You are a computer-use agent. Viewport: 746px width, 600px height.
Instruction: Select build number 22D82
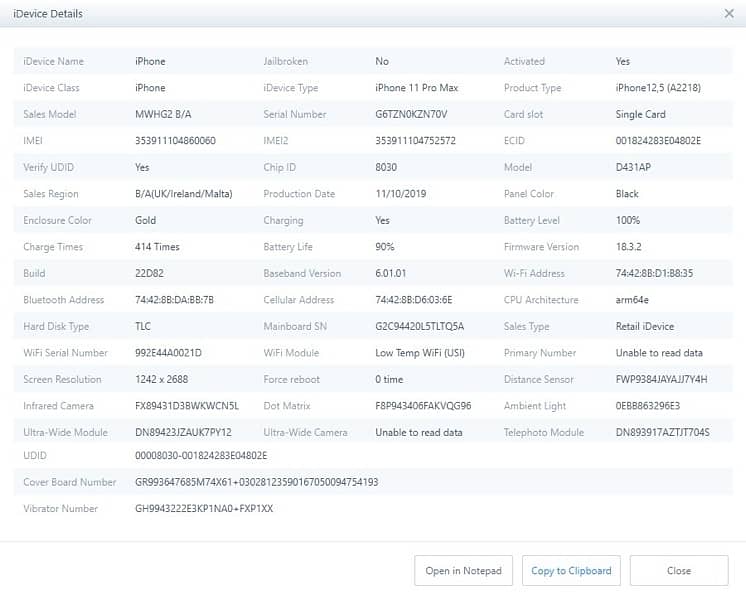[x=149, y=274]
